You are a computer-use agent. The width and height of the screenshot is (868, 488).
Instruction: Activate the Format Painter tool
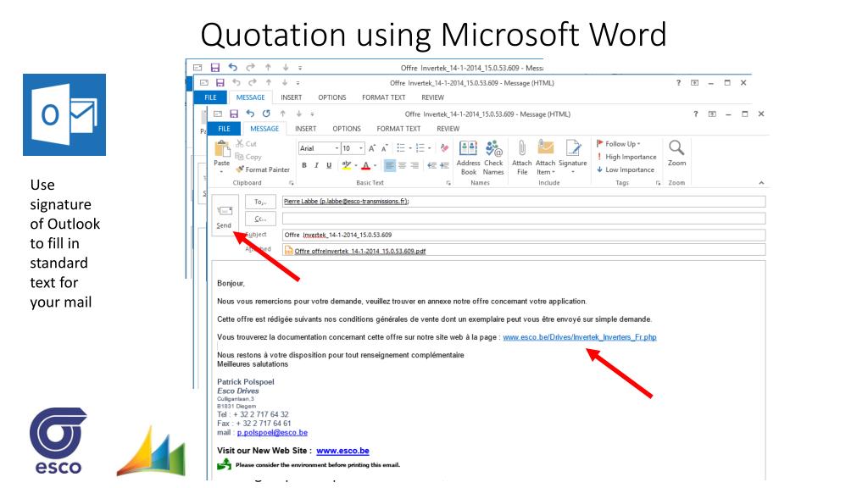click(263, 169)
